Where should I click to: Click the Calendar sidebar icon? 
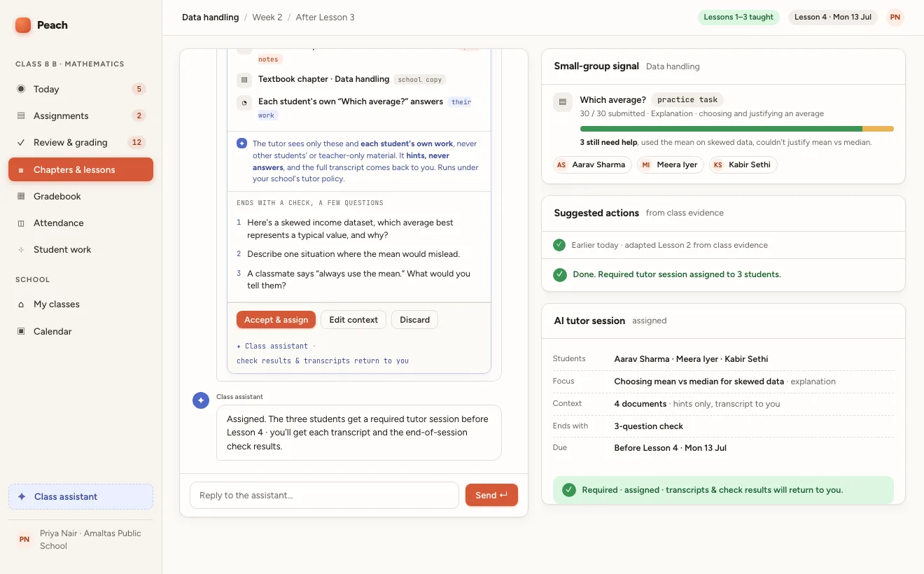[x=21, y=331]
